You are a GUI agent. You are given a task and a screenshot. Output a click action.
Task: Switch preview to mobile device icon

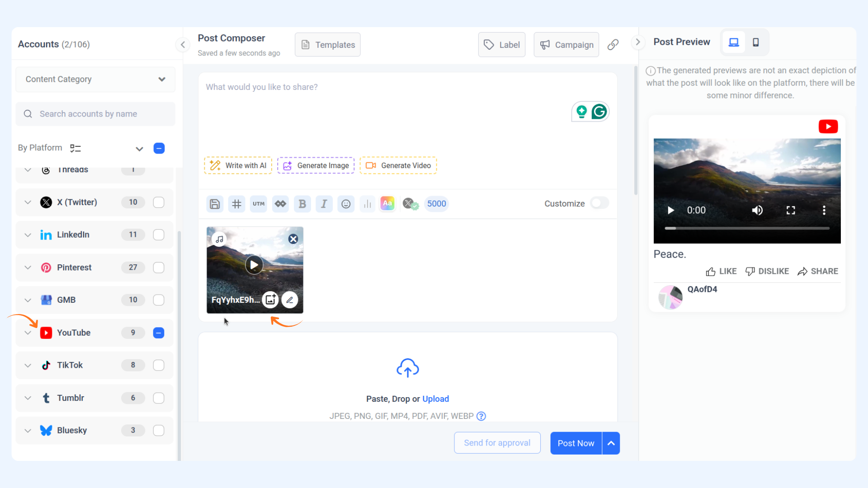point(755,42)
